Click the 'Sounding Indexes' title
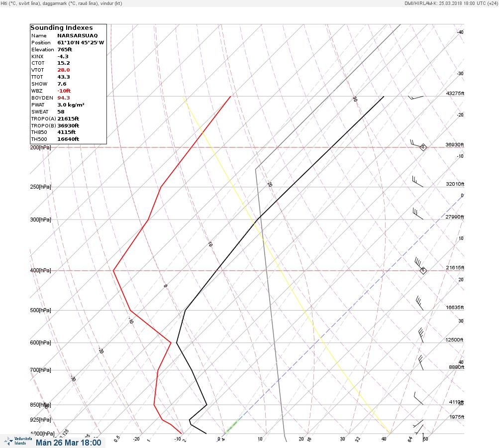This screenshot has width=499, height=448. pos(61,28)
